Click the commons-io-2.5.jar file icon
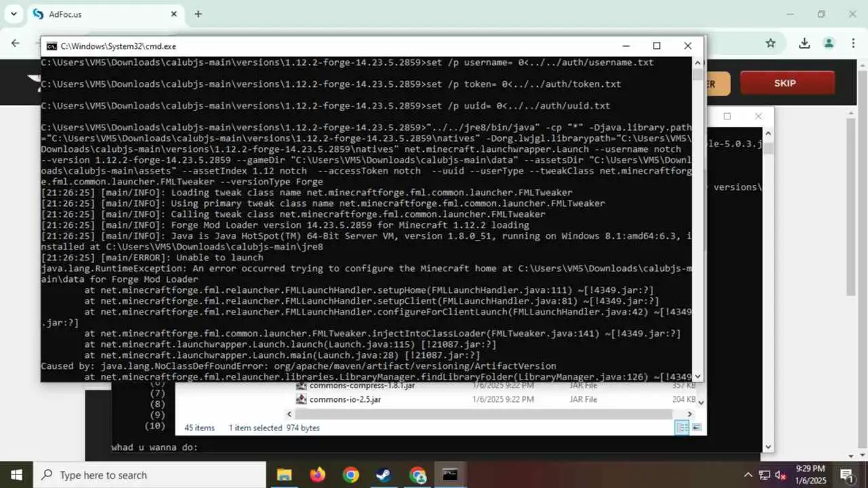Screen dimensions: 868x488 [302, 399]
